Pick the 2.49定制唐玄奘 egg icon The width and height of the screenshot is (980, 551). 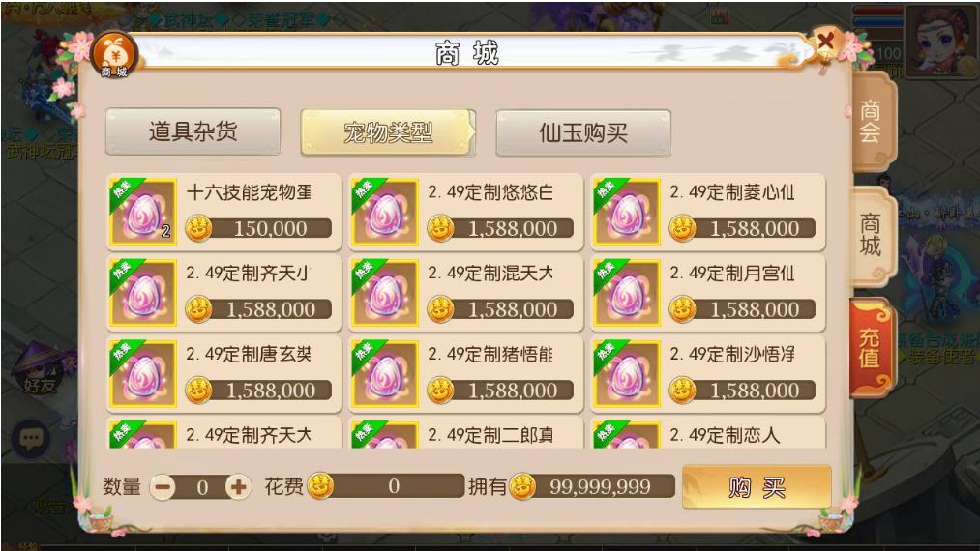coord(143,373)
